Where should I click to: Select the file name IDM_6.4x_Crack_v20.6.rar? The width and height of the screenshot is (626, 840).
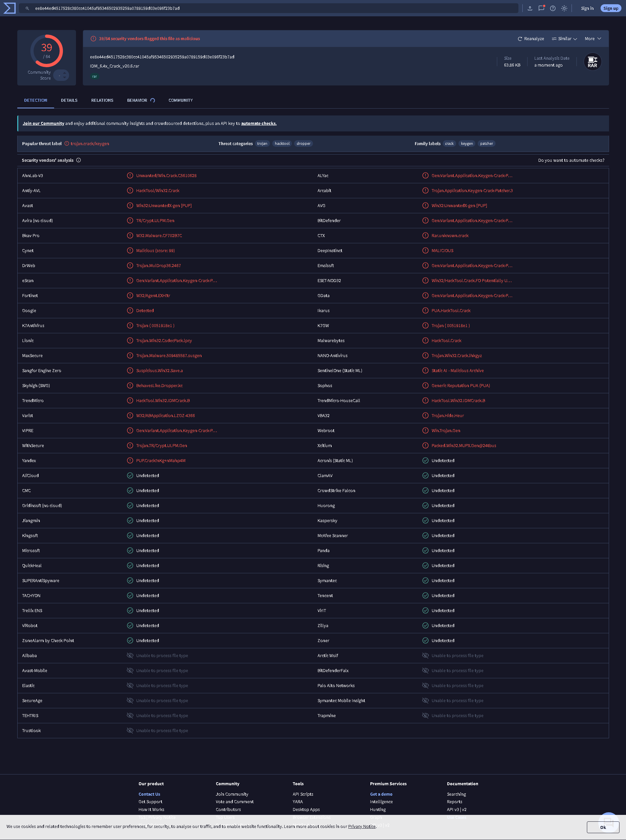pos(114,66)
